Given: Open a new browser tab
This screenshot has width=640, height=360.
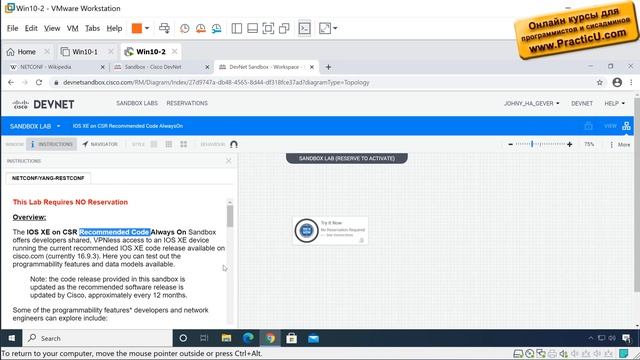Looking at the screenshot, I should [328, 67].
